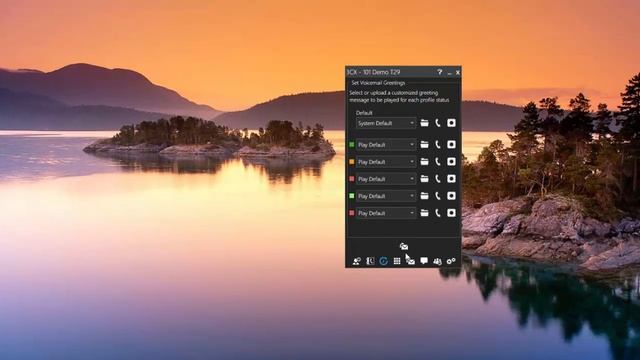Screen dimensions: 640x360
Task: Click the voicemail greetings icon above the bottom toolbar
Action: tap(404, 246)
